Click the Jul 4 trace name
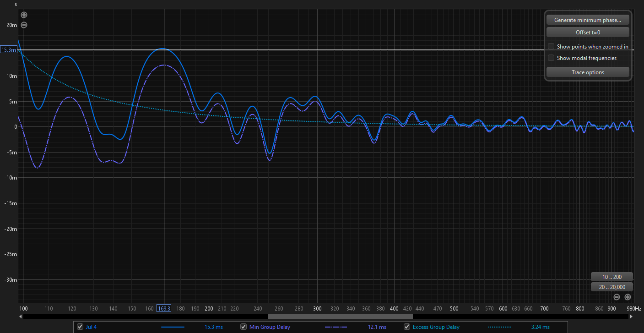The image size is (644, 333). click(91, 327)
